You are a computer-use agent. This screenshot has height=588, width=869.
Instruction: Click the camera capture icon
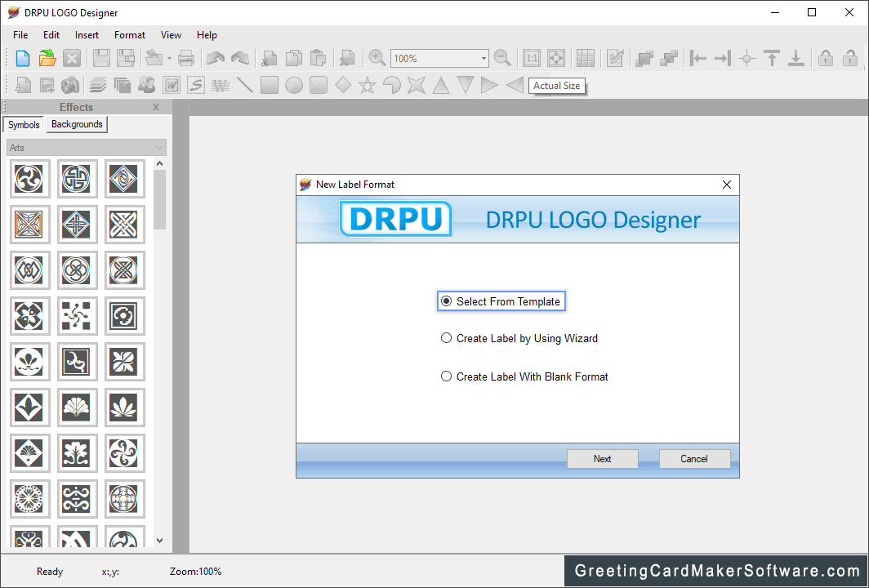click(70, 86)
